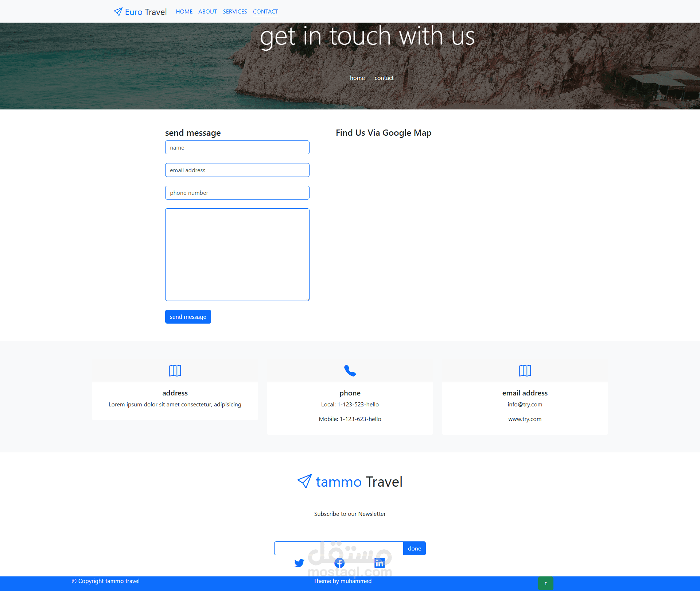This screenshot has height=591, width=700.
Task: Open the Twitter social icon
Action: pyautogui.click(x=299, y=563)
